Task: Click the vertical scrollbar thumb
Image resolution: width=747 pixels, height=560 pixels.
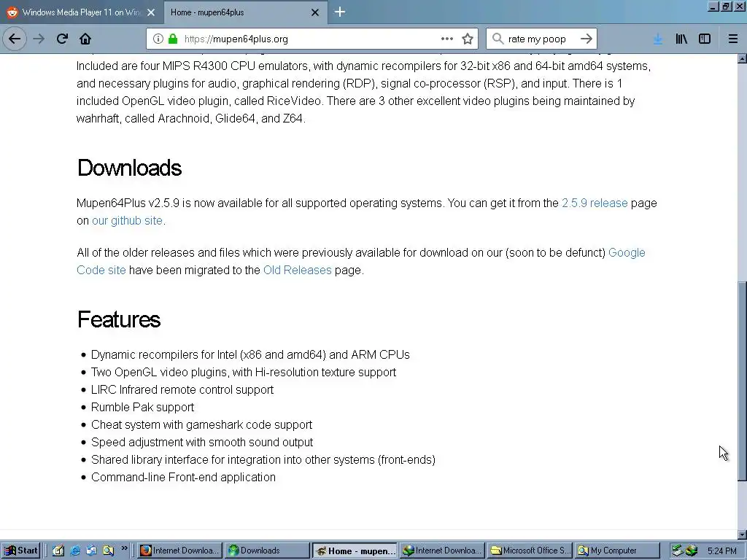Action: coord(742,381)
